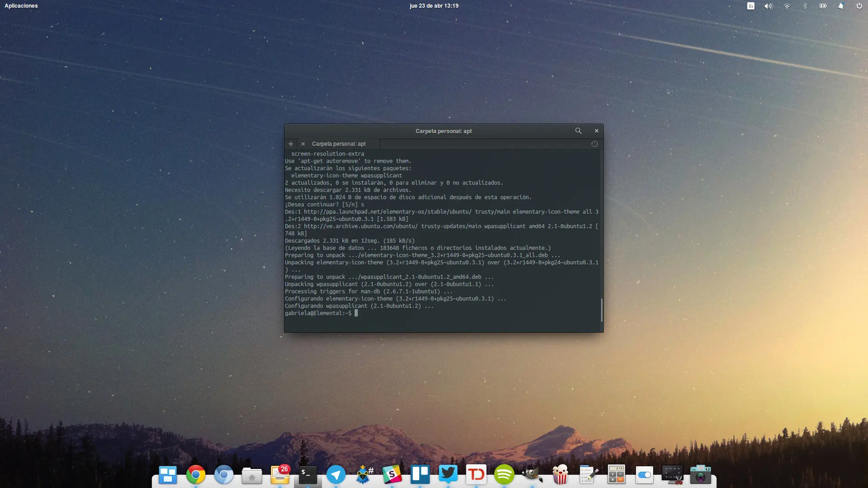
Task: Open the text editor notepad dock icon
Action: [x=588, y=475]
